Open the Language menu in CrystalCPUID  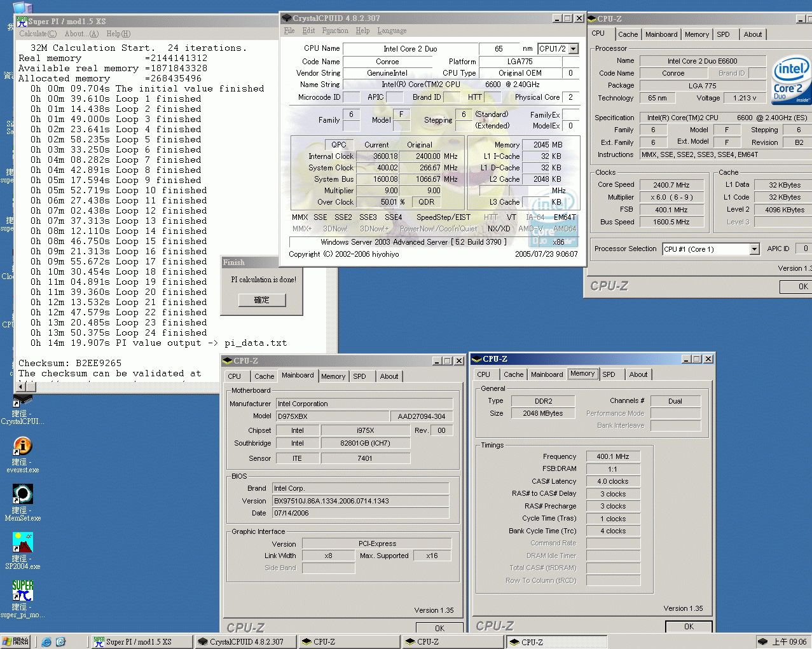tap(392, 31)
